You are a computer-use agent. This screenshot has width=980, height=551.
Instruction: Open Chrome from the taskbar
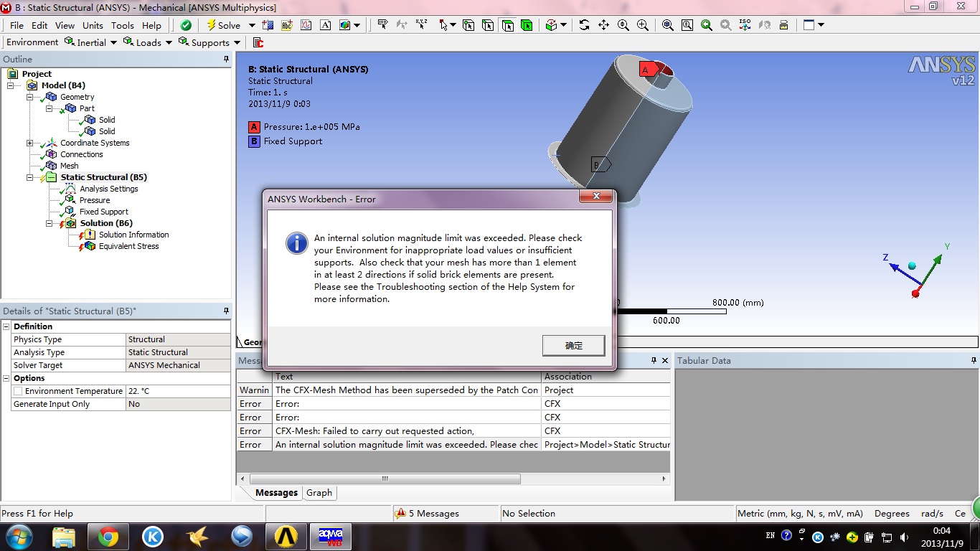[x=108, y=536]
